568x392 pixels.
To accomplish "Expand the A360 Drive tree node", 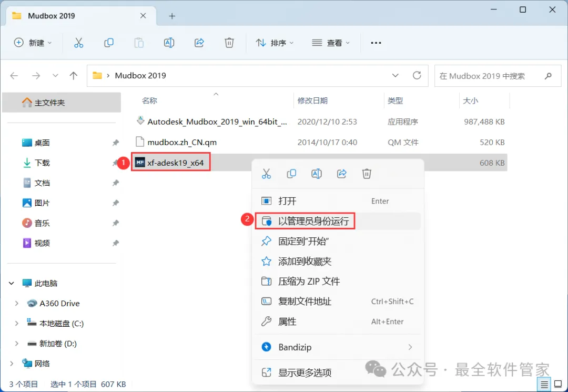I will (x=17, y=303).
